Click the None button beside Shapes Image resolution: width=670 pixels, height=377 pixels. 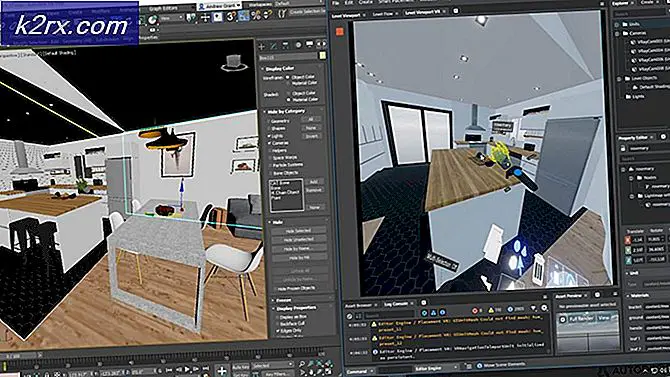point(311,128)
